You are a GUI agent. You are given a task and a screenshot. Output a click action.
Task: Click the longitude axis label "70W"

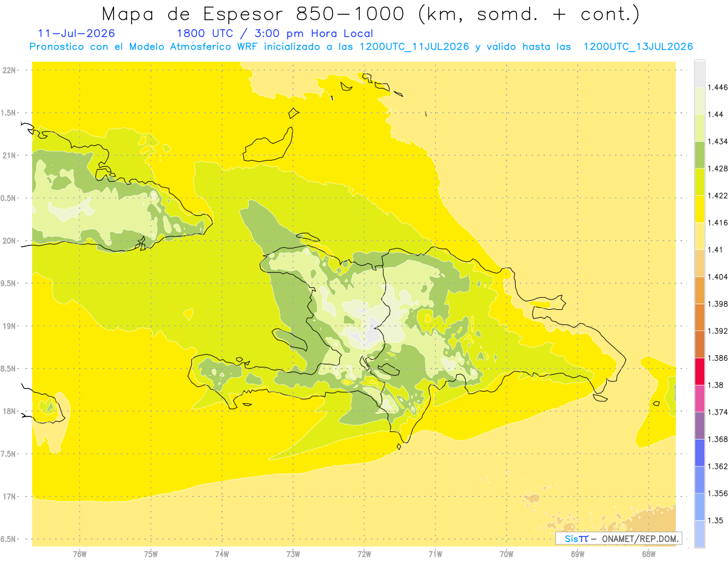(x=507, y=554)
